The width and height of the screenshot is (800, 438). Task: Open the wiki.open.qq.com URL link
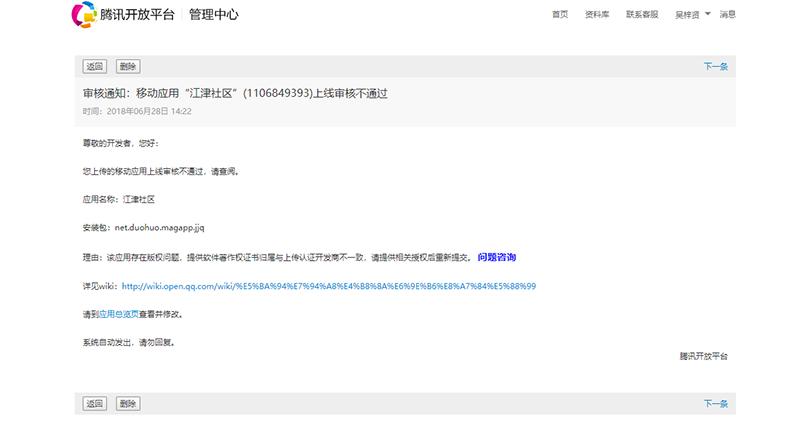pos(329,286)
